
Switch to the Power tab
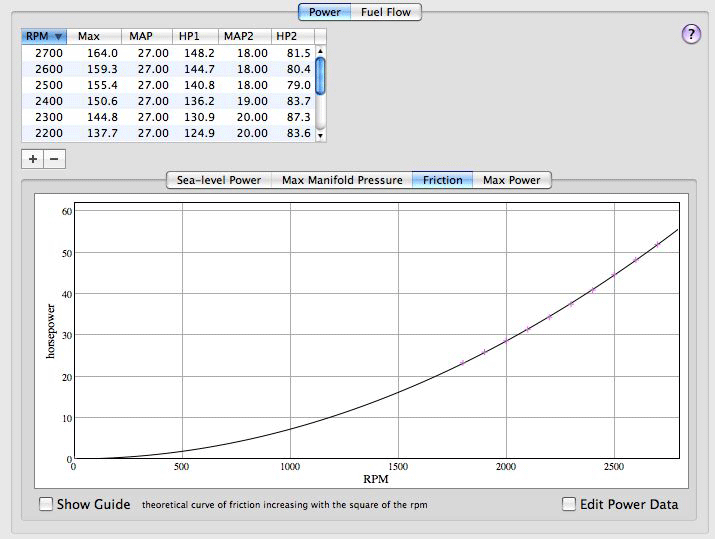[325, 12]
